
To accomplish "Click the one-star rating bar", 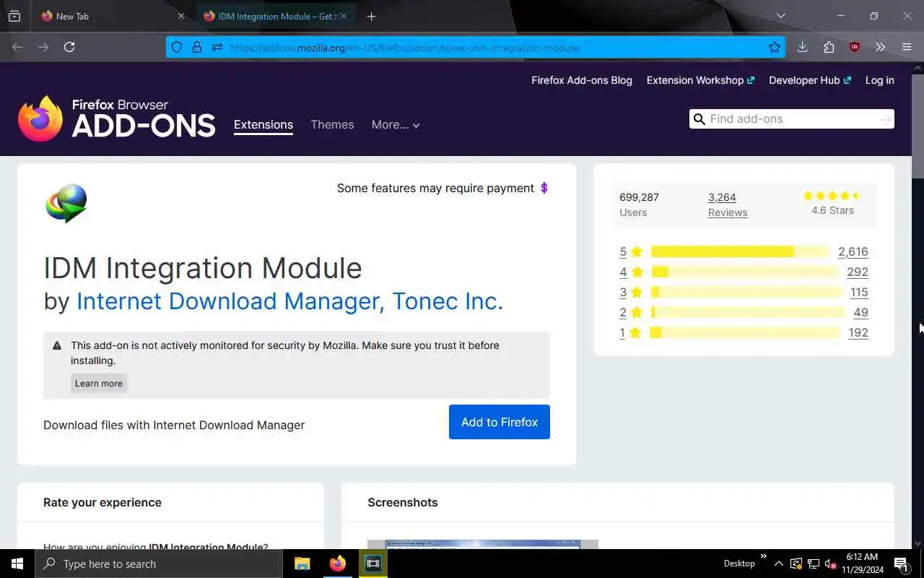I will [x=745, y=332].
